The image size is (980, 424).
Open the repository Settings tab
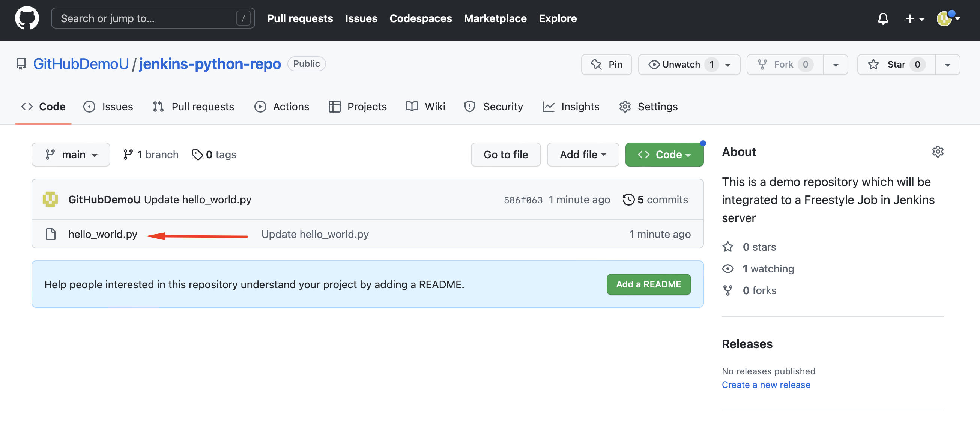tap(648, 107)
